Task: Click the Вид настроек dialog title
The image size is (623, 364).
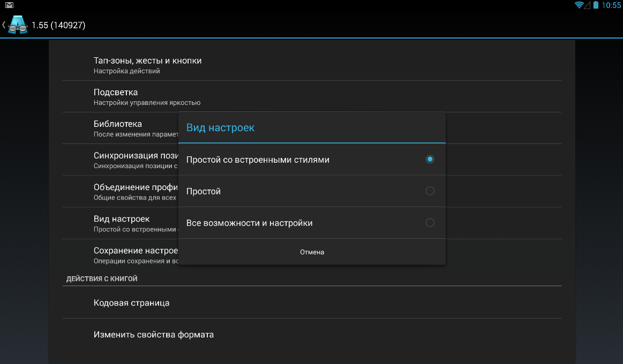Action: click(x=220, y=127)
